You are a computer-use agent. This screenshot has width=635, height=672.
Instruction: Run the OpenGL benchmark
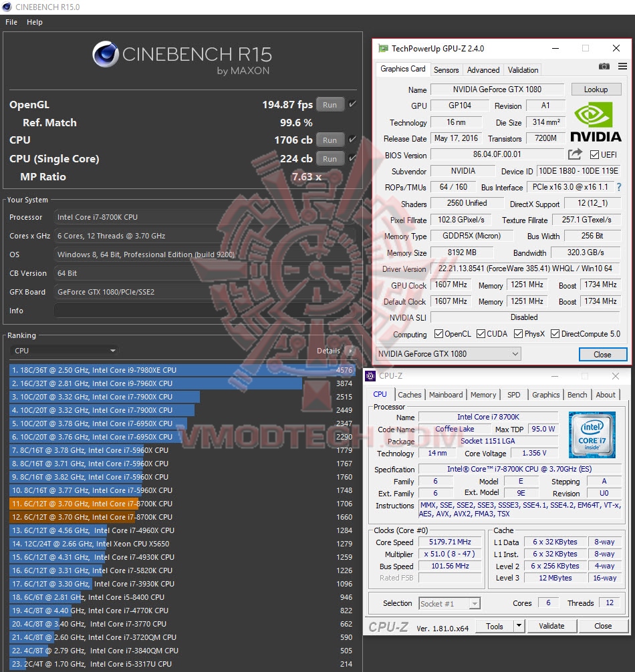point(330,105)
